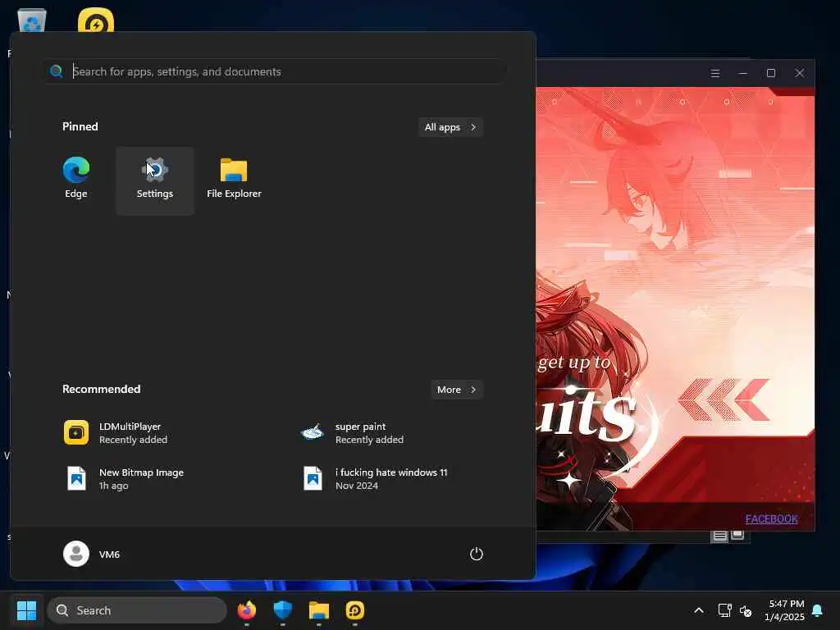Click the Windows Start button on taskbar
840x630 pixels.
pos(26,610)
